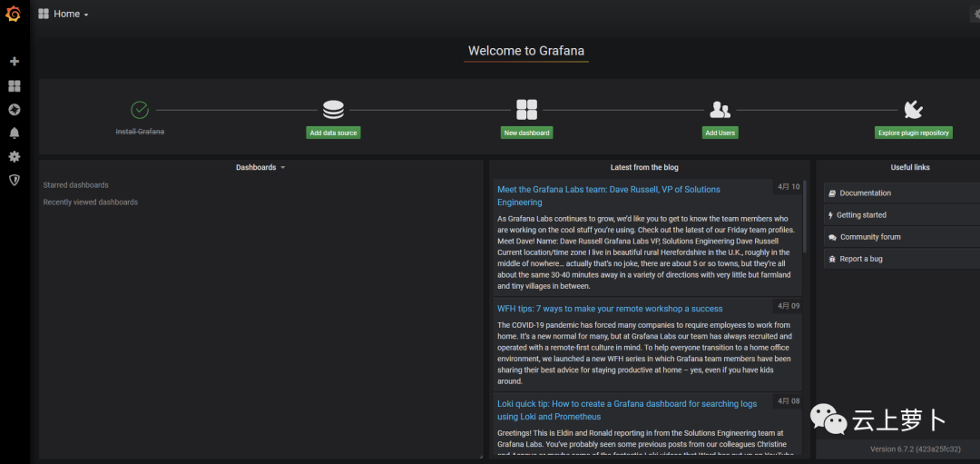Click the bolt icon next to Getting started
The height and width of the screenshot is (464, 980).
830,215
